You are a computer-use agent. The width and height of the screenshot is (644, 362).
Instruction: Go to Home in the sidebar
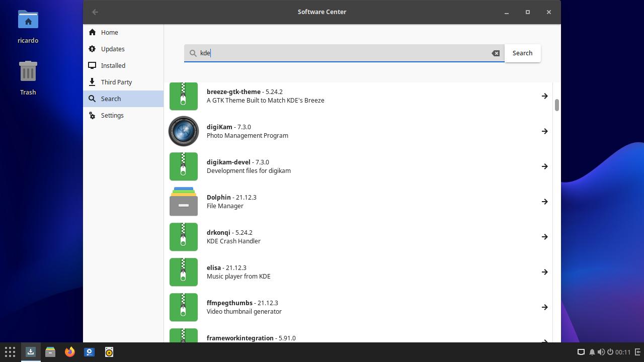(123, 32)
